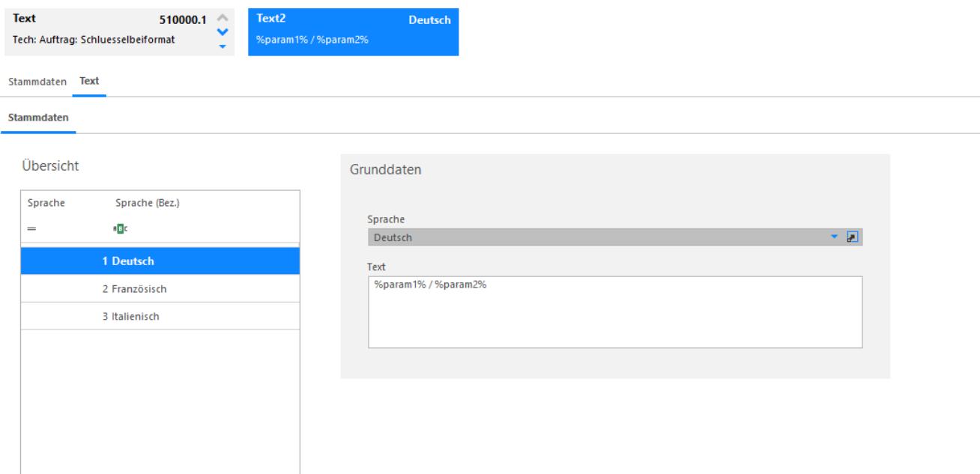Sort by the Sprache column header
The height and width of the screenshot is (474, 980).
click(46, 203)
